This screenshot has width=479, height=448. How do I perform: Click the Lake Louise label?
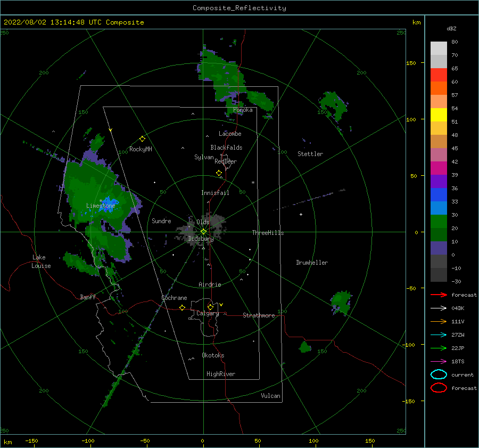click(x=42, y=262)
